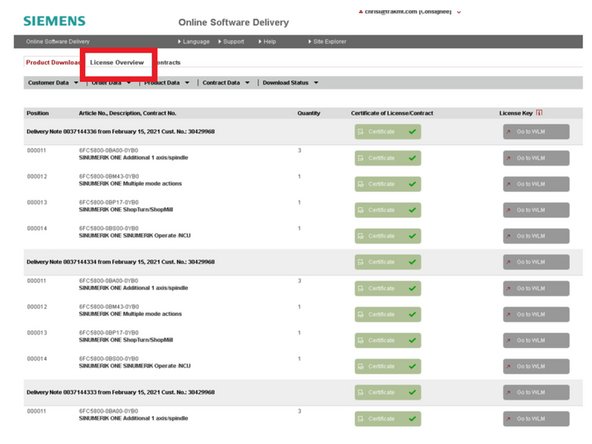Go to WLM for Delivery Note 0037144333
Screen dimensions: 592x444
(536, 393)
